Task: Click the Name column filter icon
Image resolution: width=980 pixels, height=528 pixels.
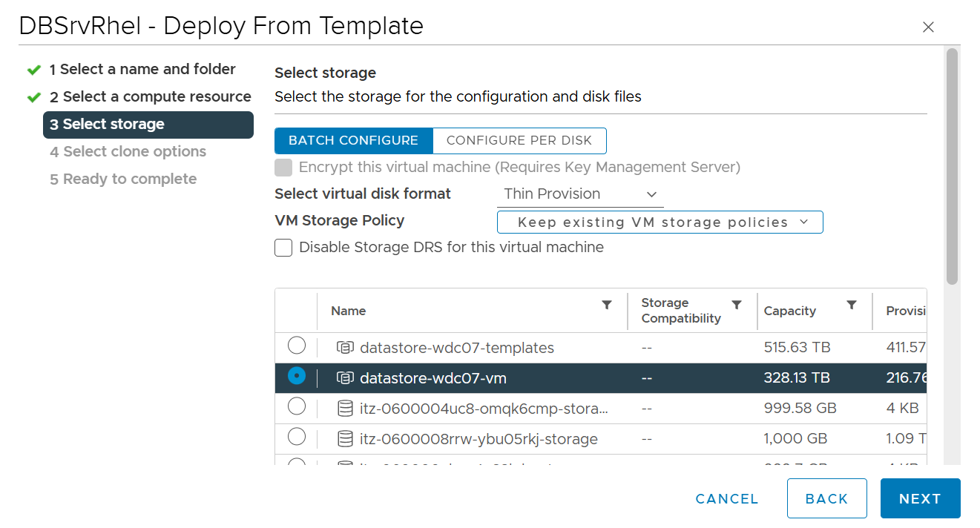Action: click(607, 305)
